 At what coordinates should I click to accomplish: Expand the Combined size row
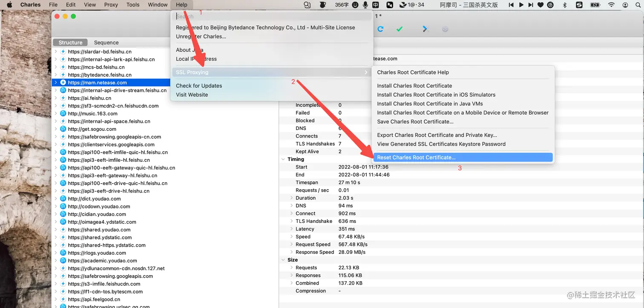[x=292, y=283]
